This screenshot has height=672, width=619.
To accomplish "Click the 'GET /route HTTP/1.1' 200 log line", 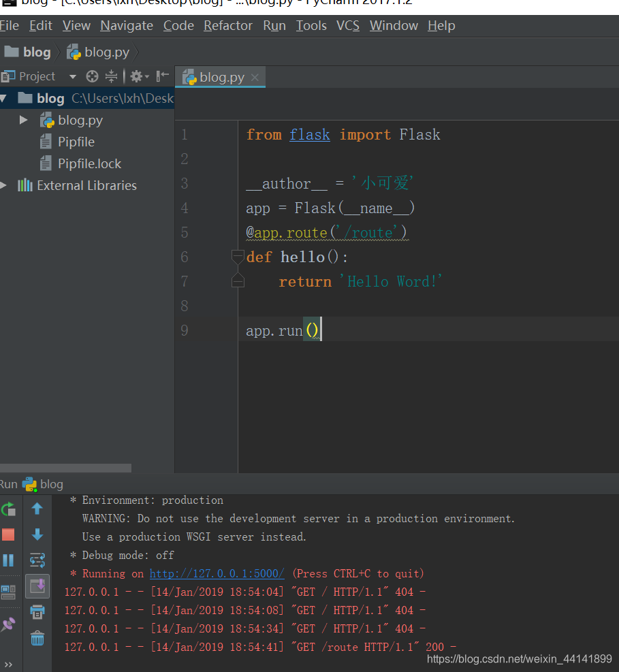I will coord(260,647).
